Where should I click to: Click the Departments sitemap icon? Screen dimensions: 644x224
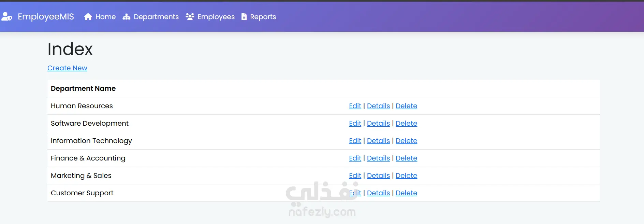click(127, 17)
